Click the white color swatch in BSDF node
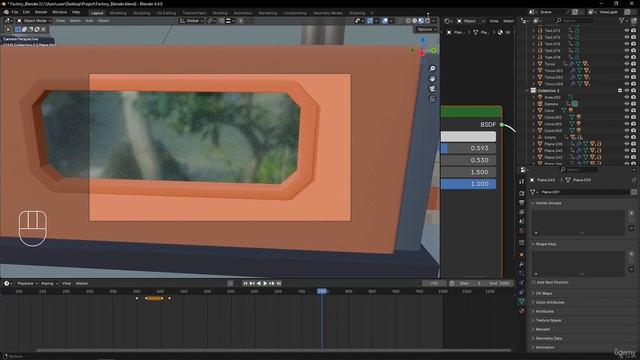The width and height of the screenshot is (640, 360). pyautogui.click(x=468, y=136)
